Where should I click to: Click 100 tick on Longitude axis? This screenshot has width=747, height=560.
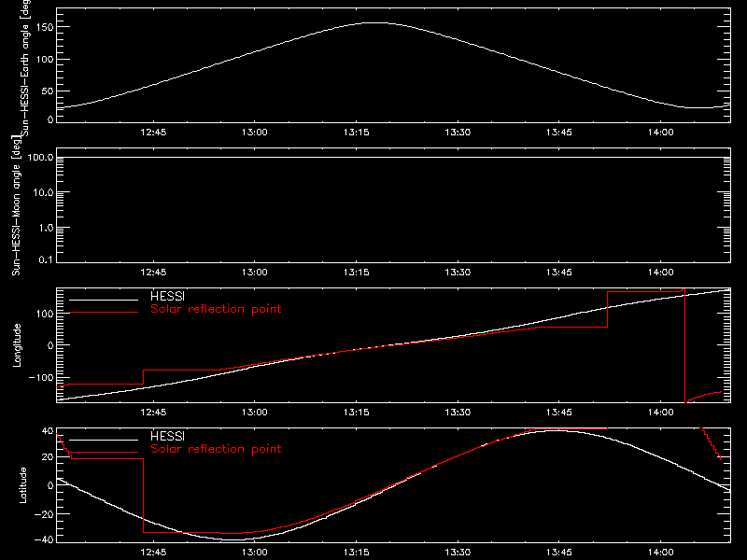(45, 314)
